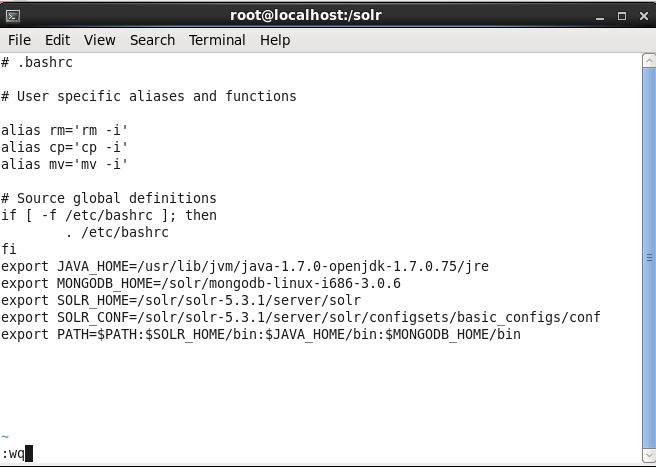Click the export SOLR_CONF line

click(x=301, y=317)
